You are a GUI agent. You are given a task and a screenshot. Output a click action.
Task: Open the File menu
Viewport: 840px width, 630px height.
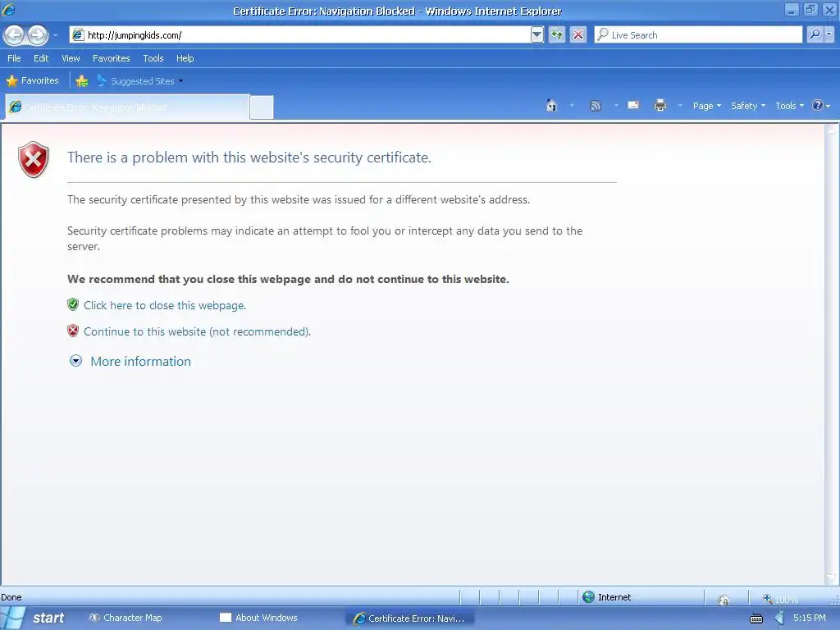(x=14, y=58)
